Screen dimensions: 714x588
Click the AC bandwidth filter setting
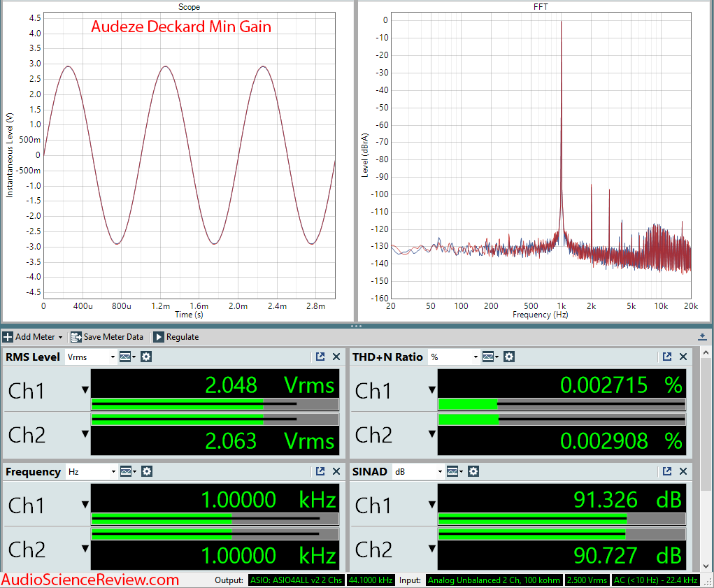tap(656, 580)
